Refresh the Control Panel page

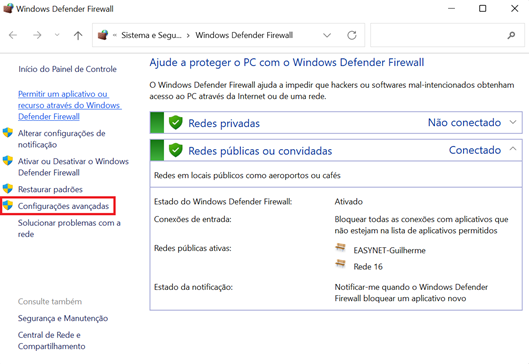click(352, 35)
